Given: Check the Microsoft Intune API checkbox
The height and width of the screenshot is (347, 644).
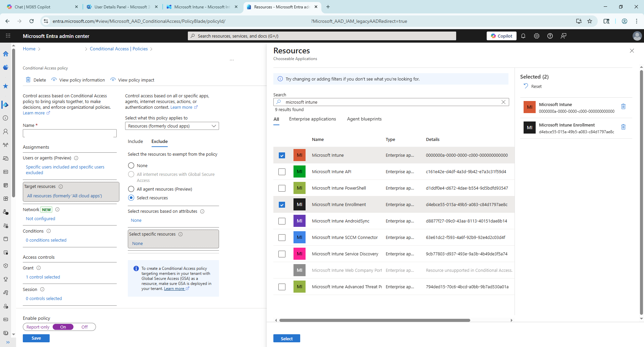Looking at the screenshot, I should tap(282, 171).
